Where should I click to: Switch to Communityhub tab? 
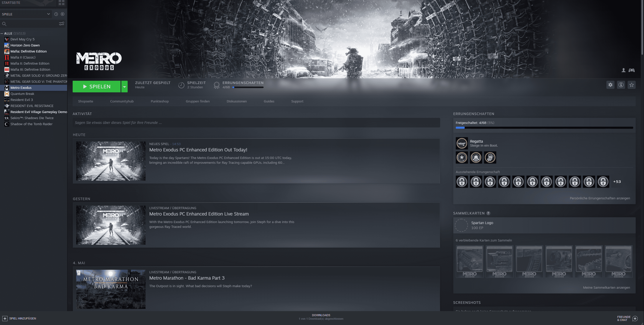pos(122,101)
